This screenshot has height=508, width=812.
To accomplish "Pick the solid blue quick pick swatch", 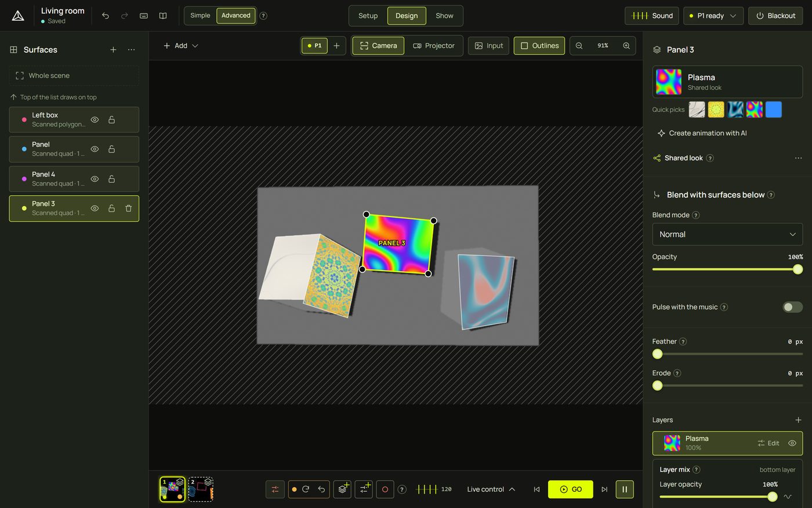I will tap(774, 110).
